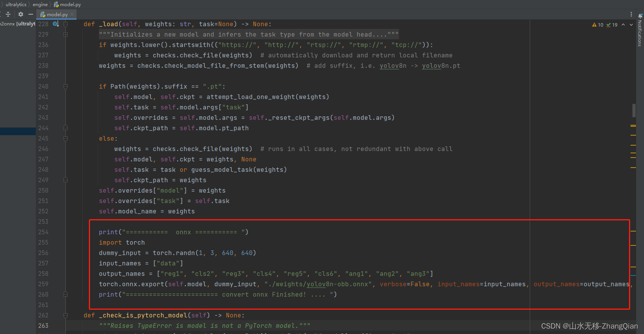This screenshot has width=644, height=334.
Task: Click the "rtsp://" string on line 236
Action: point(324,45)
